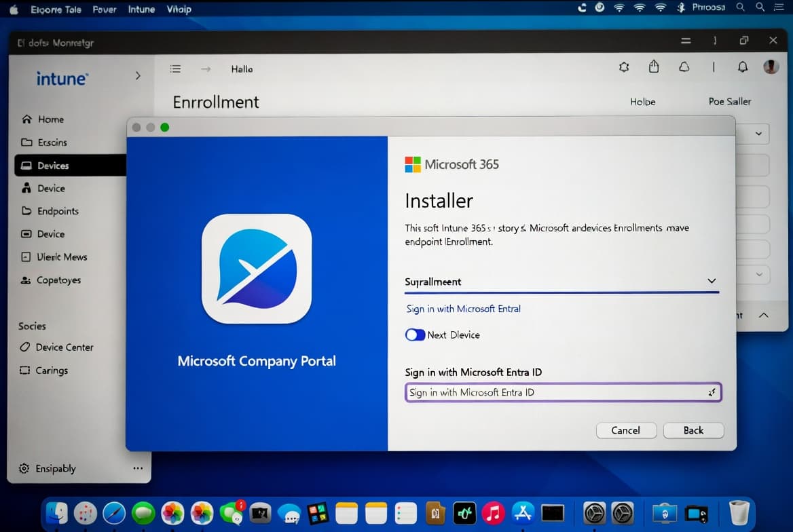Click the icon inside the Entra ID field
Image resolution: width=793 pixels, height=532 pixels.
tap(712, 392)
